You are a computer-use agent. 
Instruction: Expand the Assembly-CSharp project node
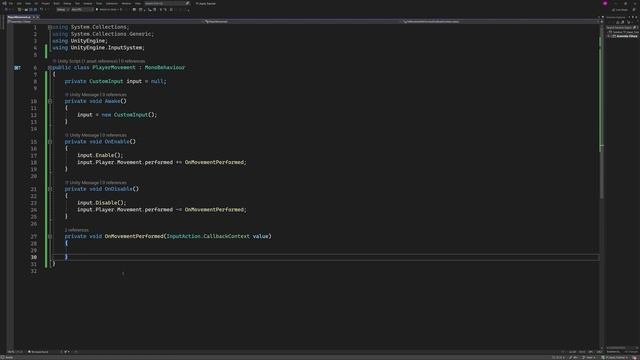609,36
